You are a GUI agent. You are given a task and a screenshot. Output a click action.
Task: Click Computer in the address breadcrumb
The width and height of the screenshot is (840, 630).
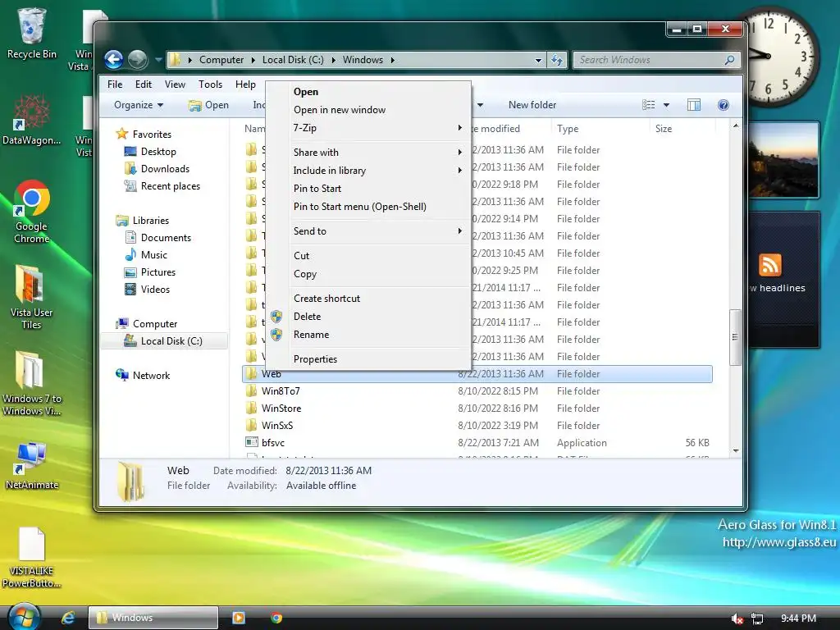[x=221, y=60]
